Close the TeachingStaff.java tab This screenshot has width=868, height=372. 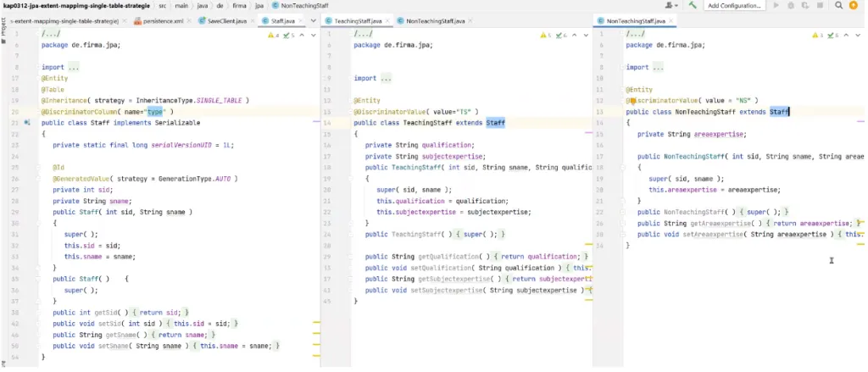(387, 21)
